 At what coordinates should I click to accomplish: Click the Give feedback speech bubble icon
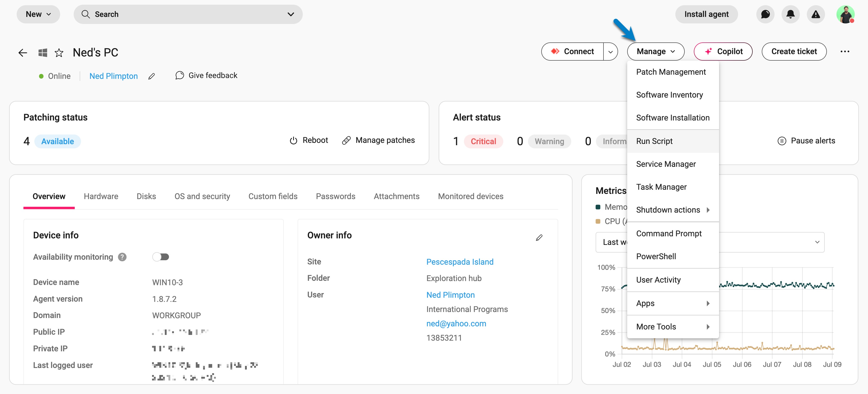(180, 75)
